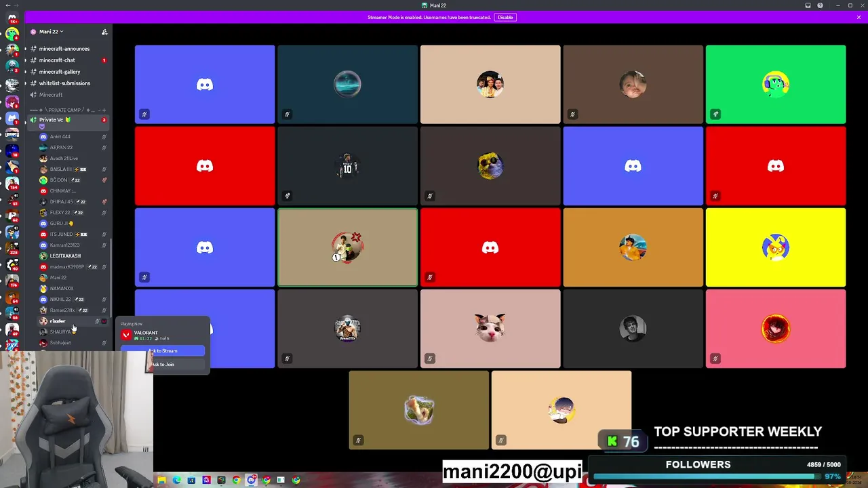Join the Minecraft voice channel
The image size is (868, 488).
point(51,95)
